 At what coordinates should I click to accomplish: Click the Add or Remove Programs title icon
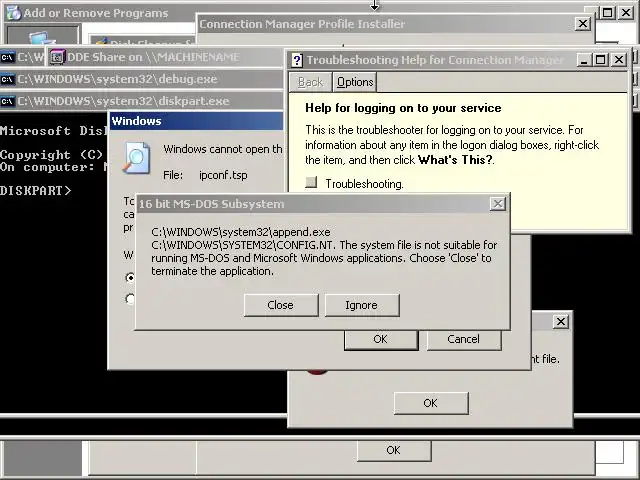point(13,13)
